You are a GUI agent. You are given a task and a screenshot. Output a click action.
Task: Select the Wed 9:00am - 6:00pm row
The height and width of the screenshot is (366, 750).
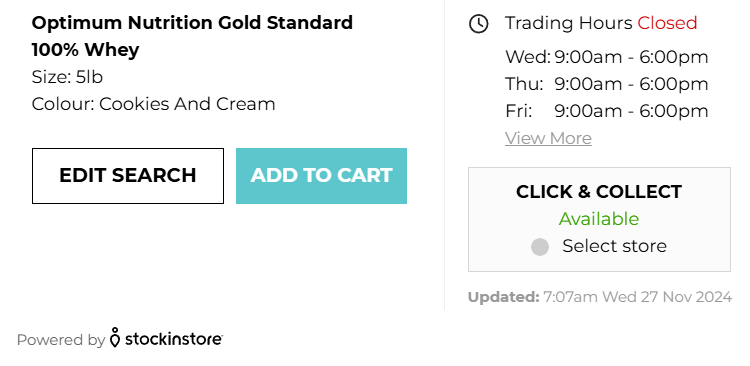[x=607, y=57]
